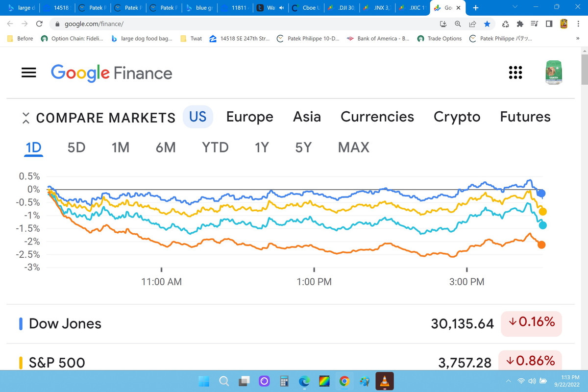Image resolution: width=588 pixels, height=392 pixels.
Task: Open the Google Finance hamburger main menu
Action: [x=29, y=73]
